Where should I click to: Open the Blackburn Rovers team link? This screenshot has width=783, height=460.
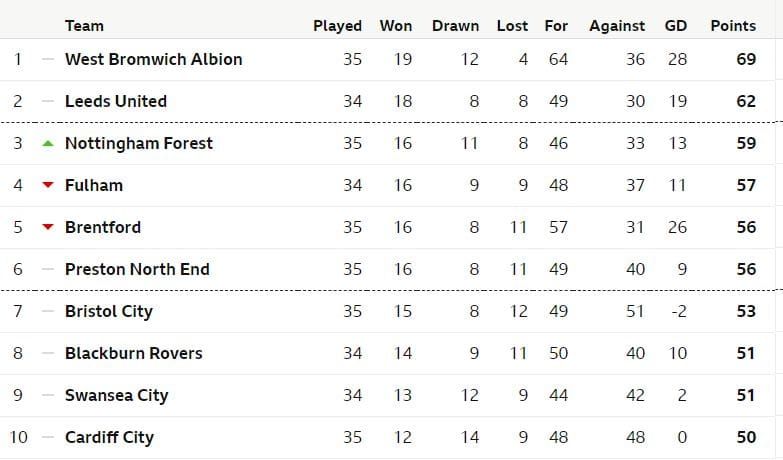pyautogui.click(x=134, y=353)
